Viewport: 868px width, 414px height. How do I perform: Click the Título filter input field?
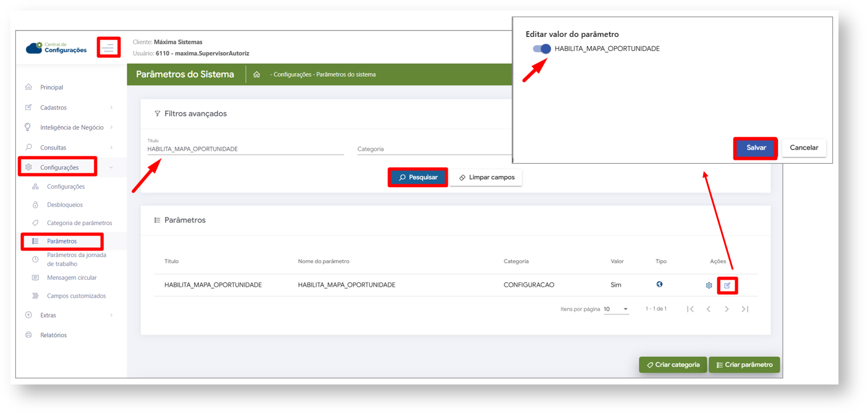pyautogui.click(x=245, y=149)
